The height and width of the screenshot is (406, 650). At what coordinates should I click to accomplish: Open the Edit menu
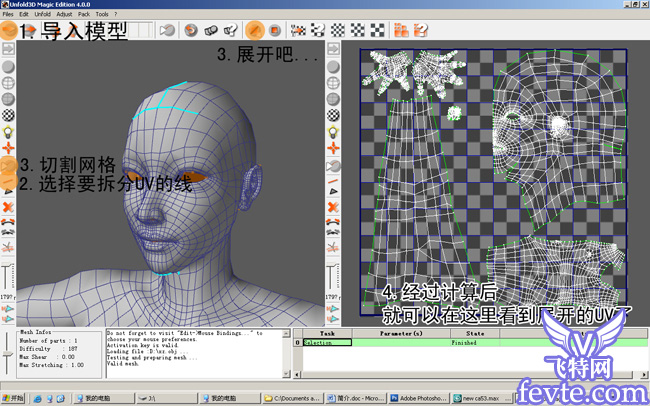pyautogui.click(x=24, y=14)
